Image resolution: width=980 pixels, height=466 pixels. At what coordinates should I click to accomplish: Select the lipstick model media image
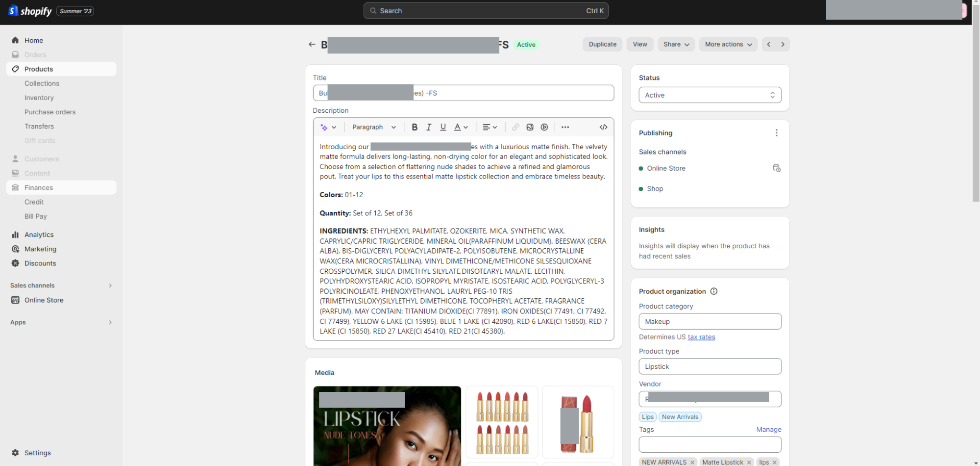point(387,426)
